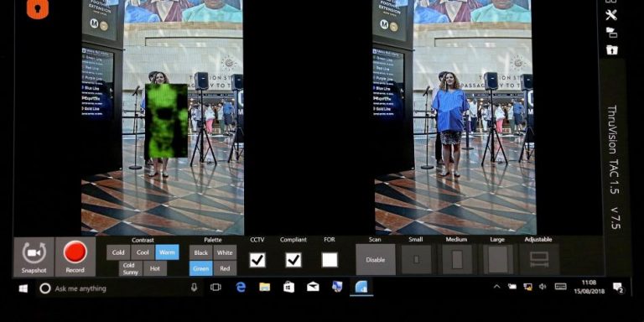Set contrast to Cold
Image resolution: width=644 pixels, height=322 pixels.
pyautogui.click(x=118, y=252)
